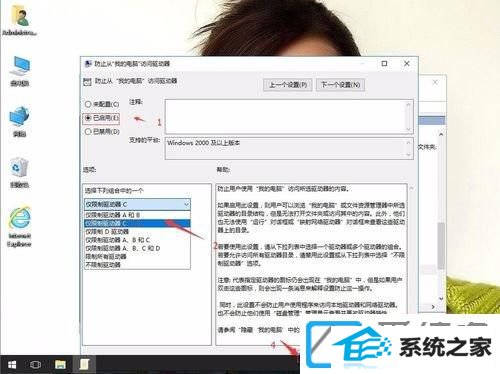500x374 pixels.
Task: Launch Internet Explorer from the desktop
Action: coord(20,227)
